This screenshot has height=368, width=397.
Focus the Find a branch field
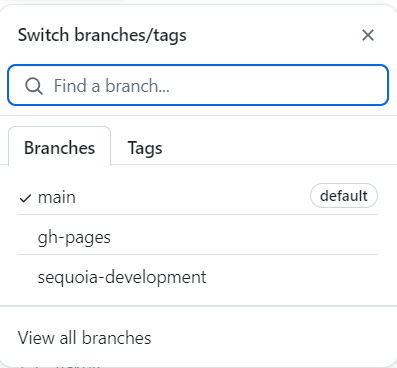tap(198, 85)
